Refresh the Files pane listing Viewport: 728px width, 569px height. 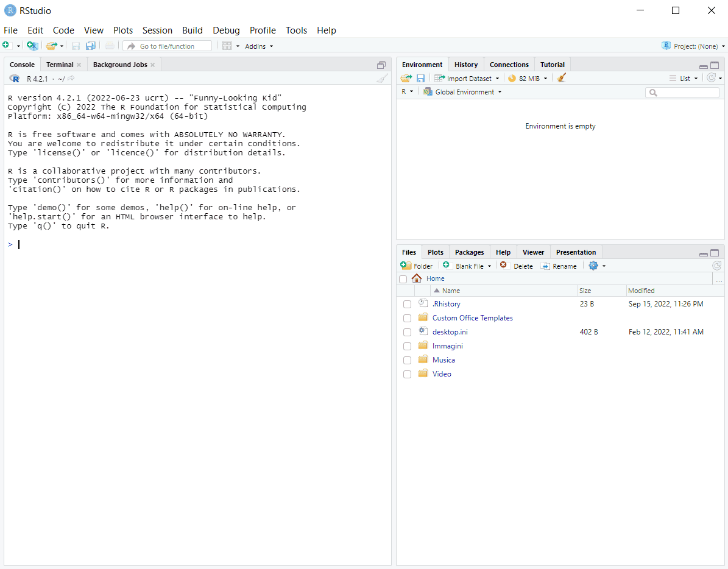[717, 266]
